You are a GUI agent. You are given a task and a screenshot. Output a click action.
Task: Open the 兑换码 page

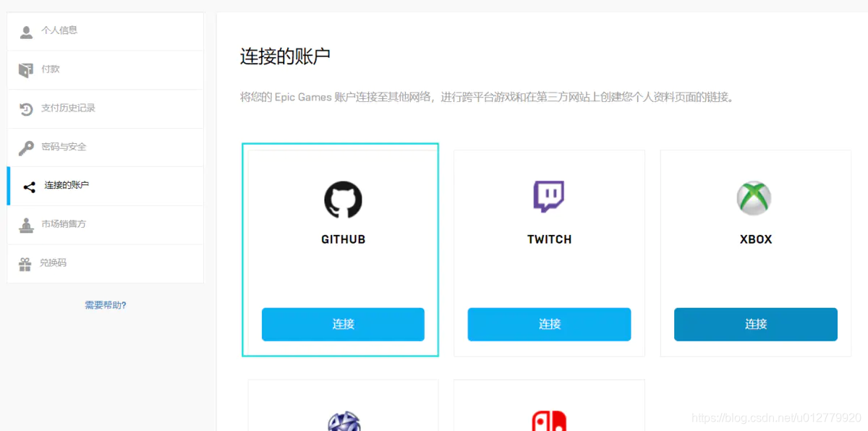tap(106, 263)
